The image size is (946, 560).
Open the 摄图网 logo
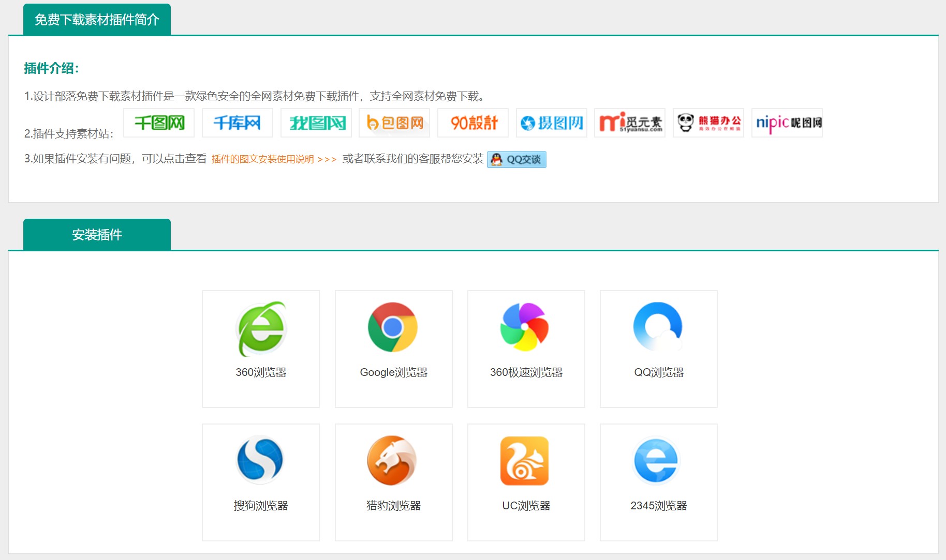point(552,123)
